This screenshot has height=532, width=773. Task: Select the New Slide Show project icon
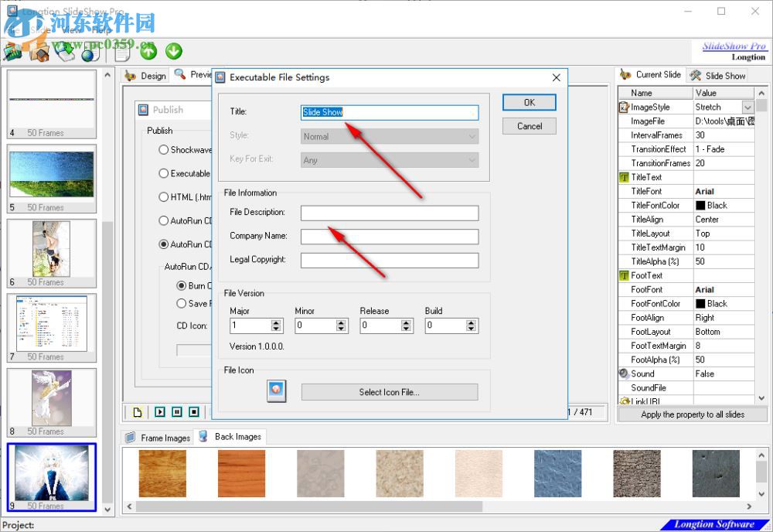[12, 53]
